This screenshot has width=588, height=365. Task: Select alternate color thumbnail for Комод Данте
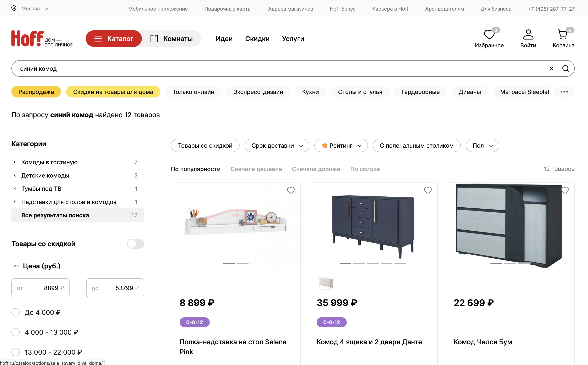click(x=326, y=283)
